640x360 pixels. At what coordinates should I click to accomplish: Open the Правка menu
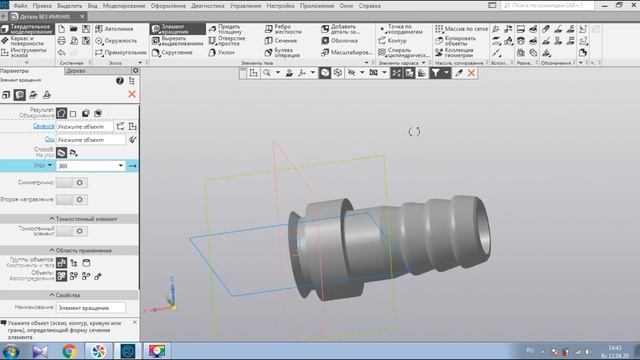pyautogui.click(x=42, y=6)
